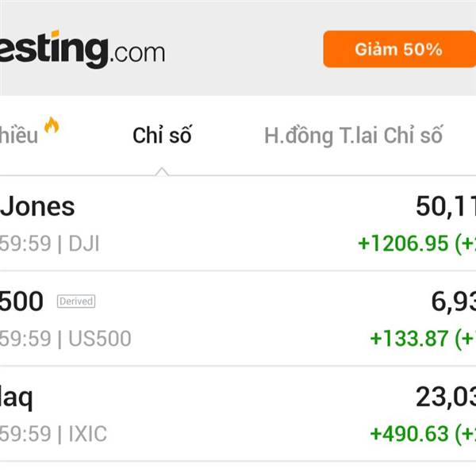Click the IXIC symbol timestamp line
Image resolution: width=476 pixels, height=476 pixels.
pos(53,434)
